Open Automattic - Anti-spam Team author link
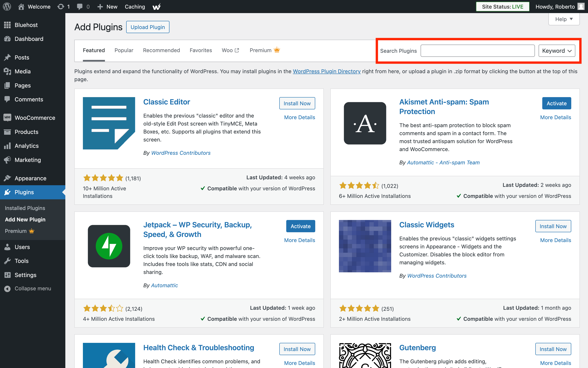 (x=443, y=162)
